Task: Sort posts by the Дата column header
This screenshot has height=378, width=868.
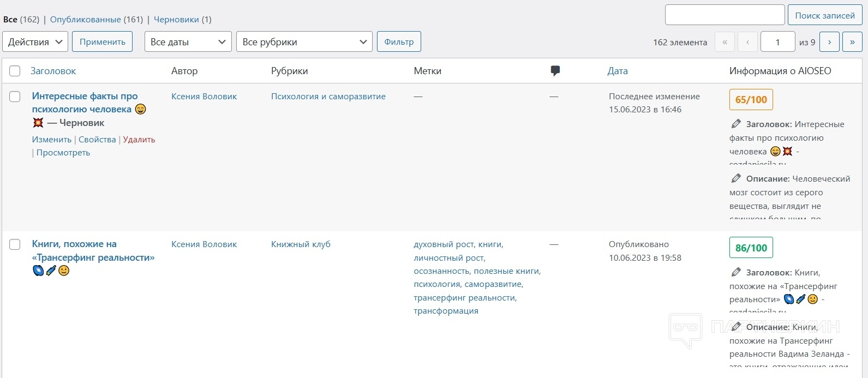Action: pos(618,71)
